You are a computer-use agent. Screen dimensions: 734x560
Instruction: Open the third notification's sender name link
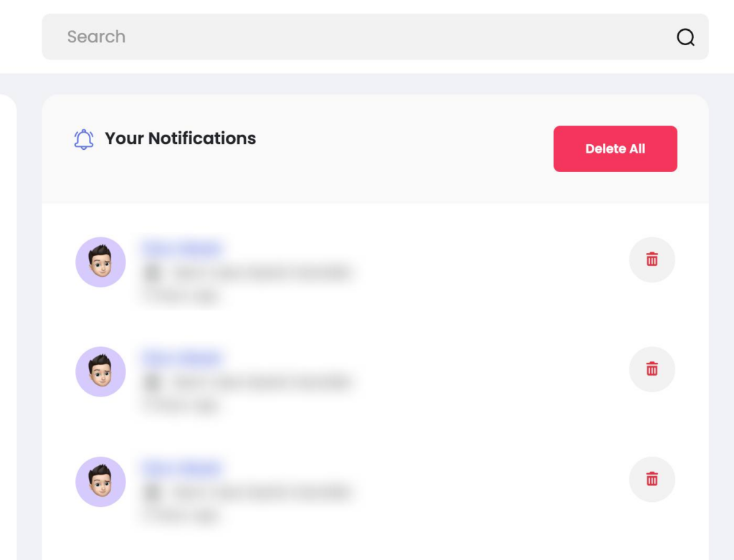point(181,468)
